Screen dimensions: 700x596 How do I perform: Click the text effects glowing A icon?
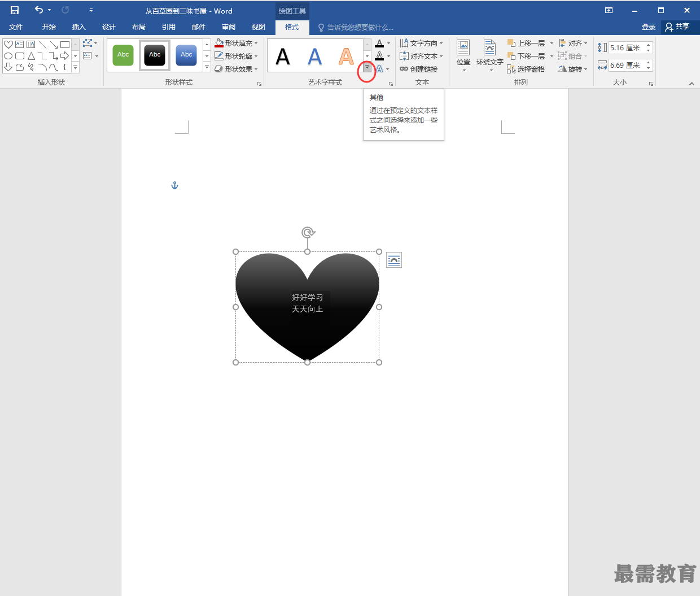379,69
